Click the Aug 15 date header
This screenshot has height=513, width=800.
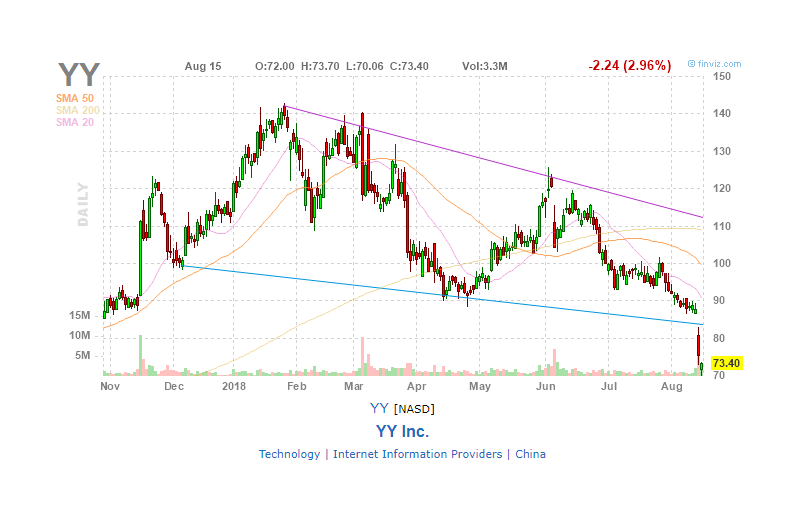click(x=203, y=66)
